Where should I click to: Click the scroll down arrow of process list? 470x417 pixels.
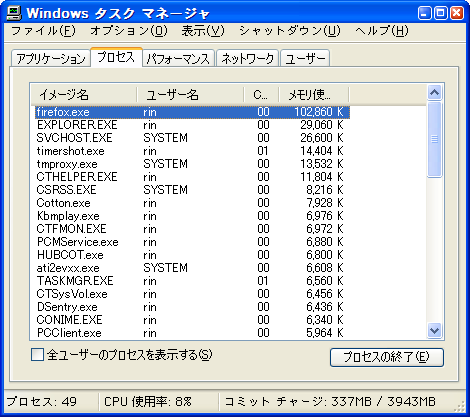pyautogui.click(x=434, y=330)
